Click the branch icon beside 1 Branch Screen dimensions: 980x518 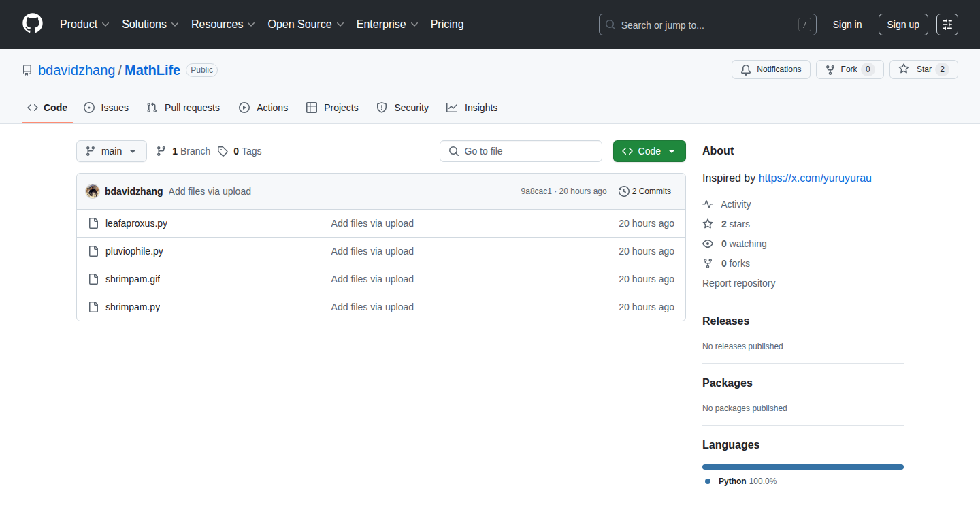point(161,151)
